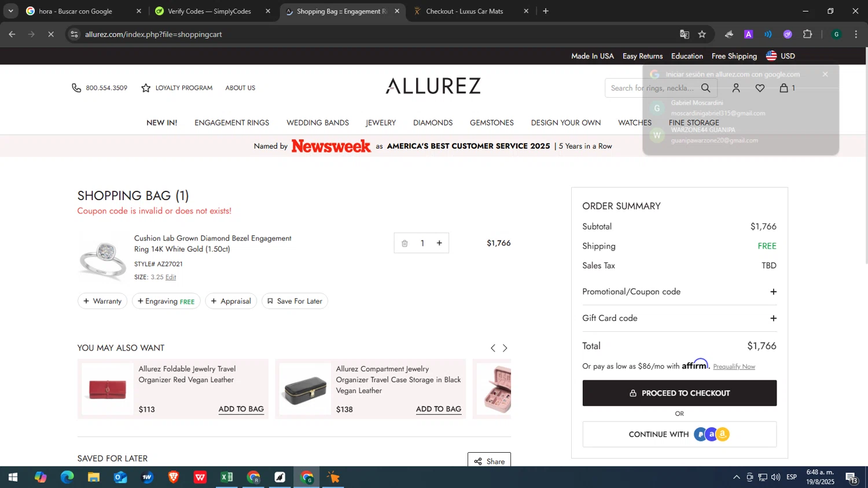
Task: Open New In! menu
Action: [x=161, y=123]
